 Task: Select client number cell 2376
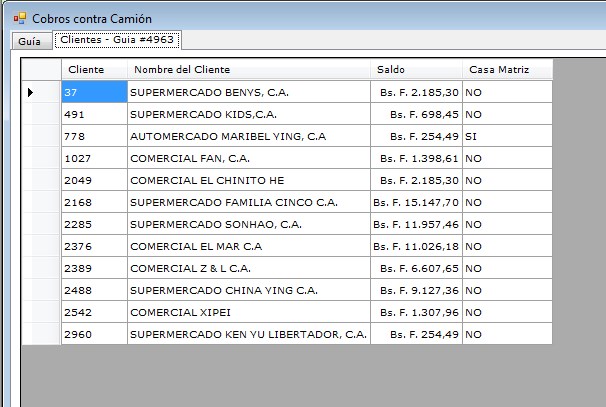(94, 246)
